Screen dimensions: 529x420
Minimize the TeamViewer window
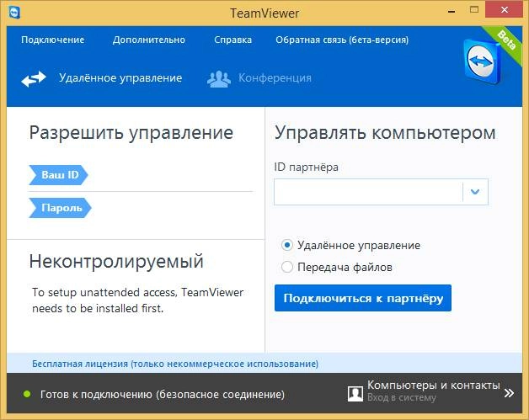[452, 11]
